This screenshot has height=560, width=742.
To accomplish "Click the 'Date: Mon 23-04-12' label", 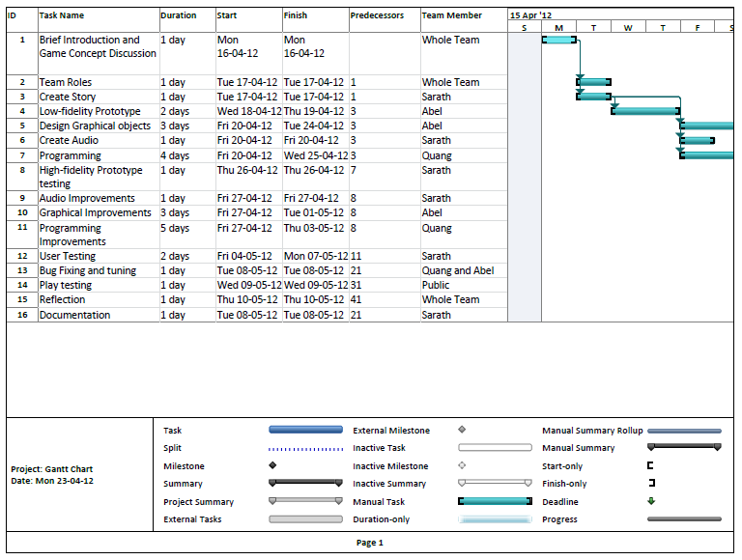I will 52,481.
